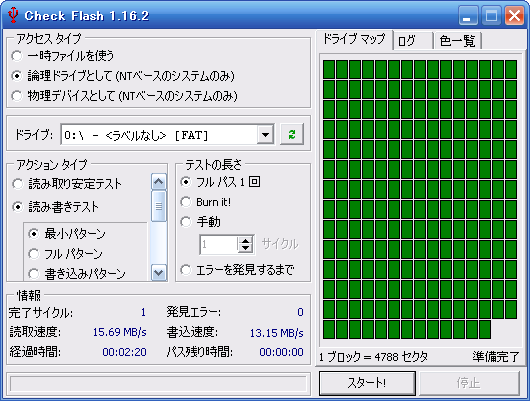Click the first green block in drive map
This screenshot has height=401, width=530.
(329, 69)
